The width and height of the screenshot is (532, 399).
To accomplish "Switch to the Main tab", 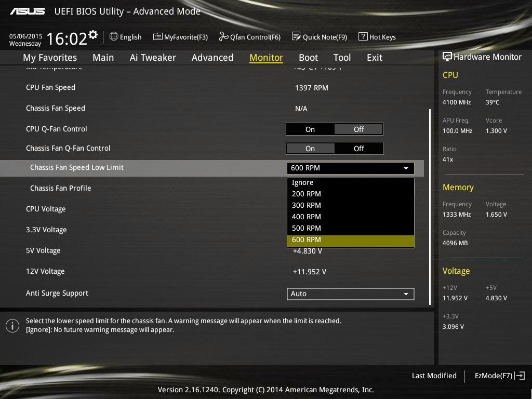I will pyautogui.click(x=103, y=57).
